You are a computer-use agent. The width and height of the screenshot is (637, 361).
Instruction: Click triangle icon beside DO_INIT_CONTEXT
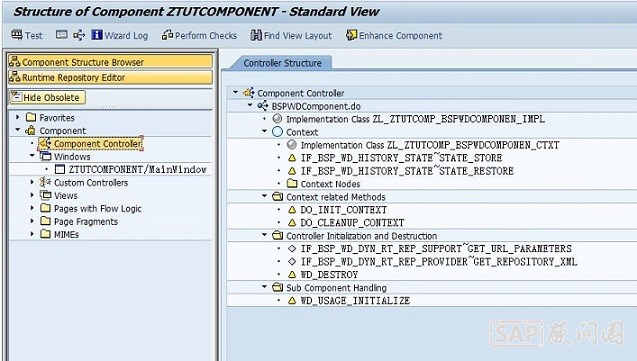click(x=292, y=210)
